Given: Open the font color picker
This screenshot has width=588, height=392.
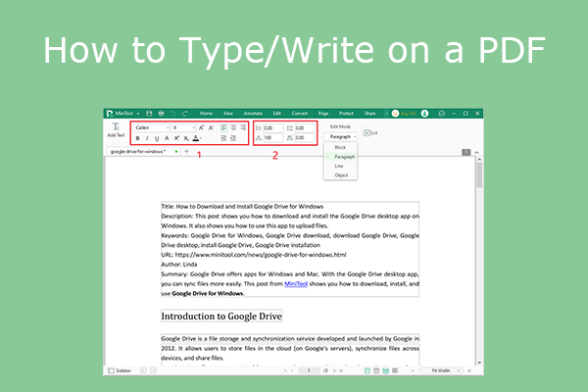Looking at the screenshot, I should point(197,138).
